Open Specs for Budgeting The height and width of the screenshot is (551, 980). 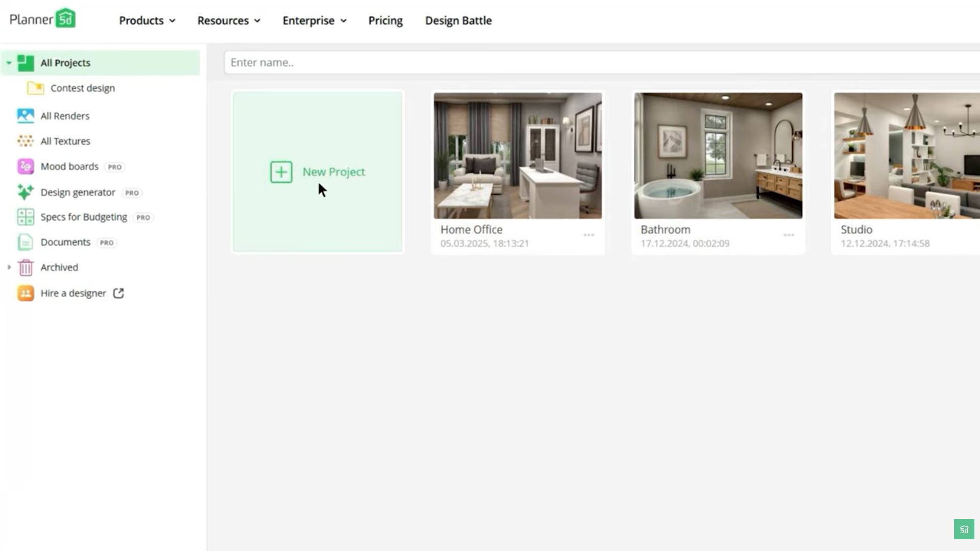84,217
